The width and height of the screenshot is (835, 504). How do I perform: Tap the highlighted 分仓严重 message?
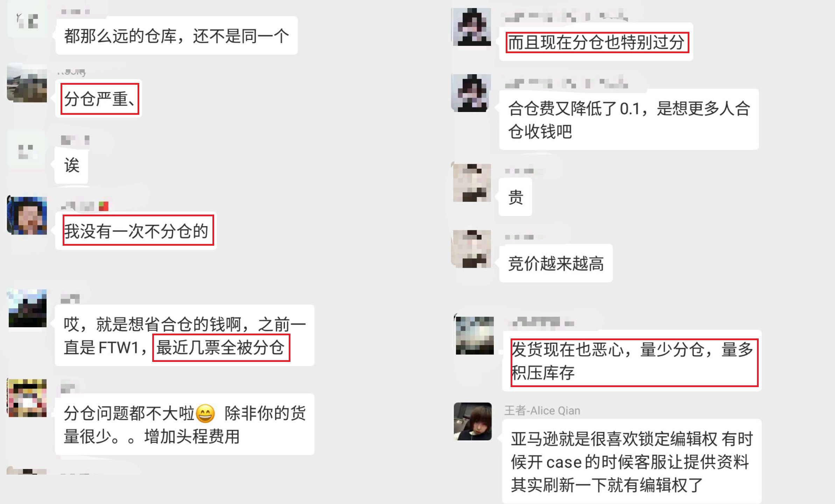click(100, 99)
